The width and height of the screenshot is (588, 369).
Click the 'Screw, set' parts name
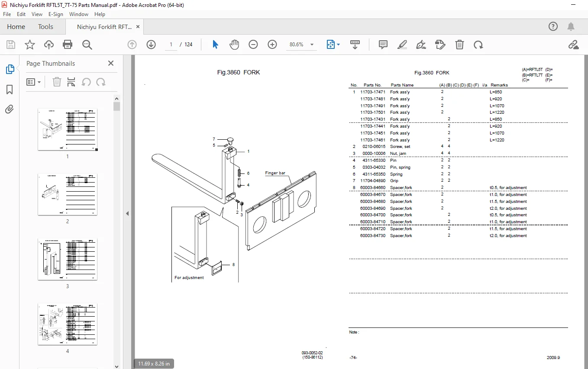tap(400, 147)
